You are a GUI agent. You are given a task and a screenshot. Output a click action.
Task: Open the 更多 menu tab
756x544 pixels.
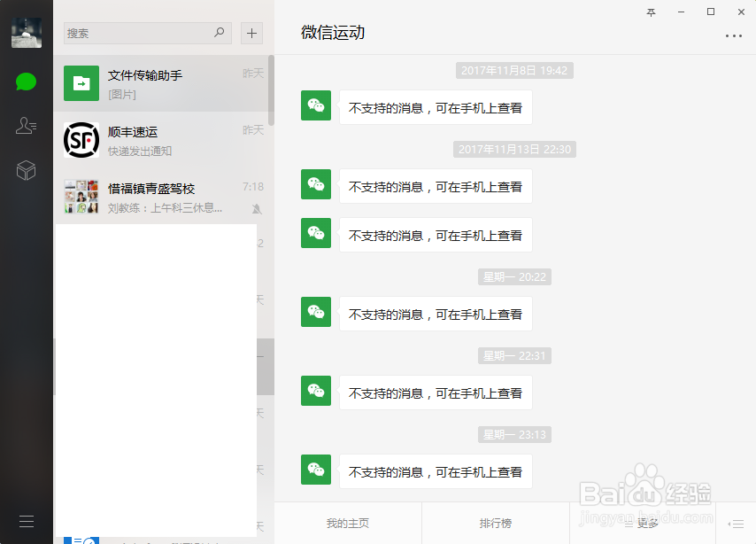643,524
